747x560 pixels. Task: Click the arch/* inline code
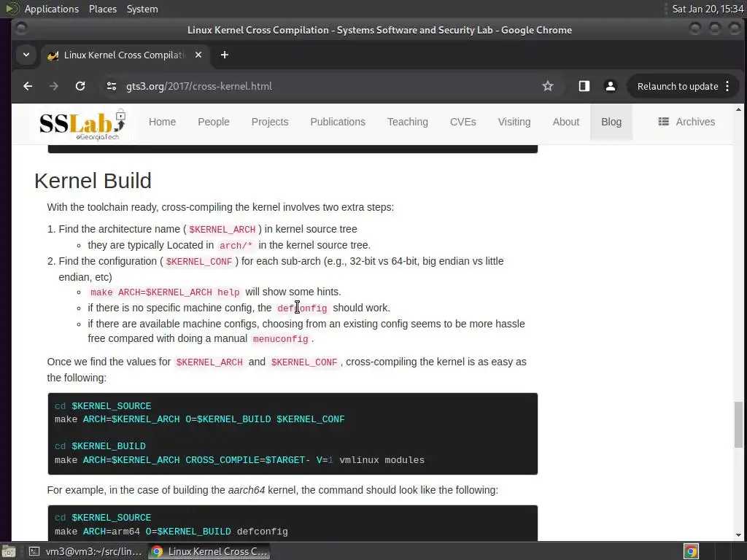(236, 246)
